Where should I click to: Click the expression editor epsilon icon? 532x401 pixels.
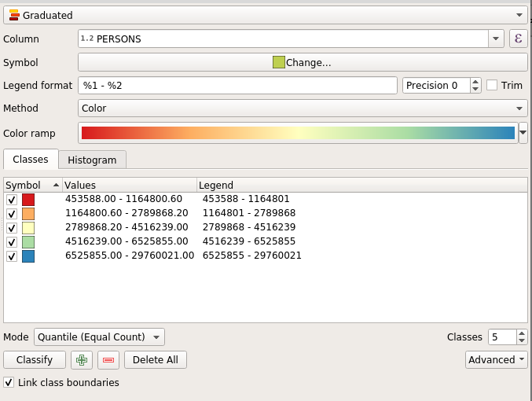point(518,39)
